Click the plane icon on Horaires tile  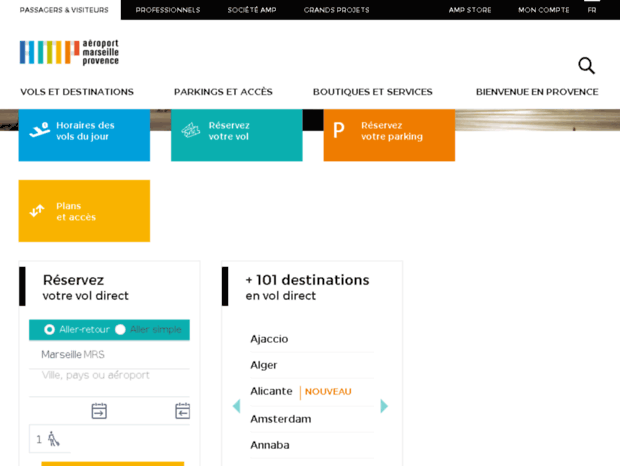(40, 130)
